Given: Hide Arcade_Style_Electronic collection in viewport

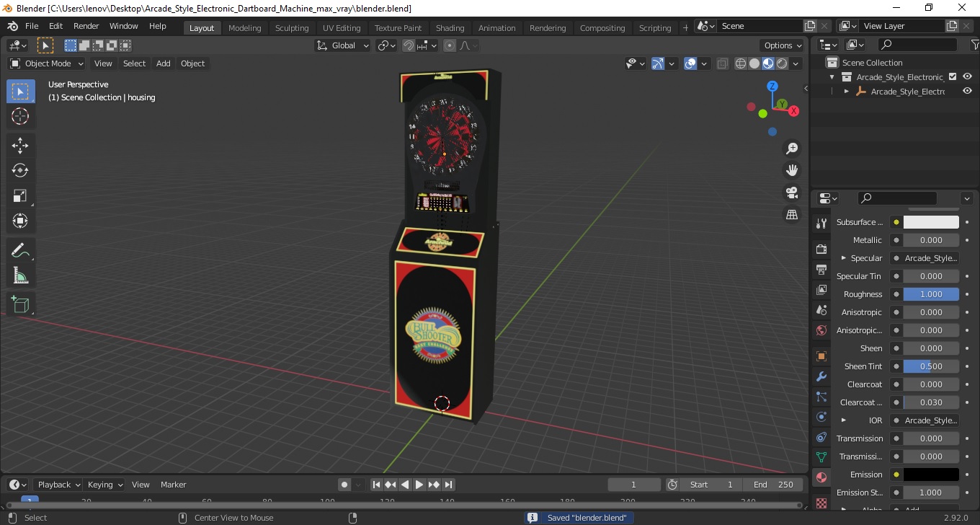Looking at the screenshot, I should pyautogui.click(x=967, y=76).
